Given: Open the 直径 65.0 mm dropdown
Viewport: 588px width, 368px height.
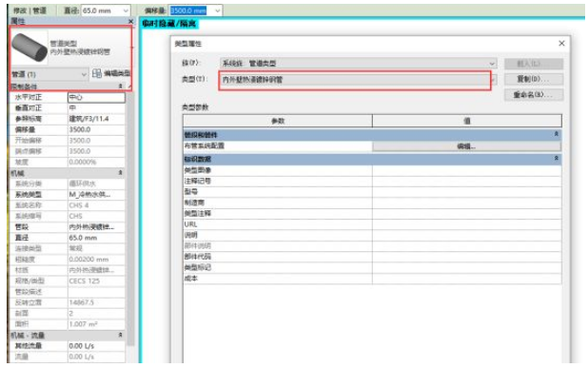Looking at the screenshot, I should 126,10.
